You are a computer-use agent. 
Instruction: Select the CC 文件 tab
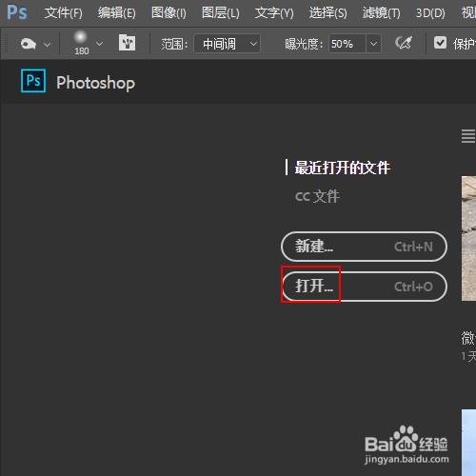click(317, 196)
